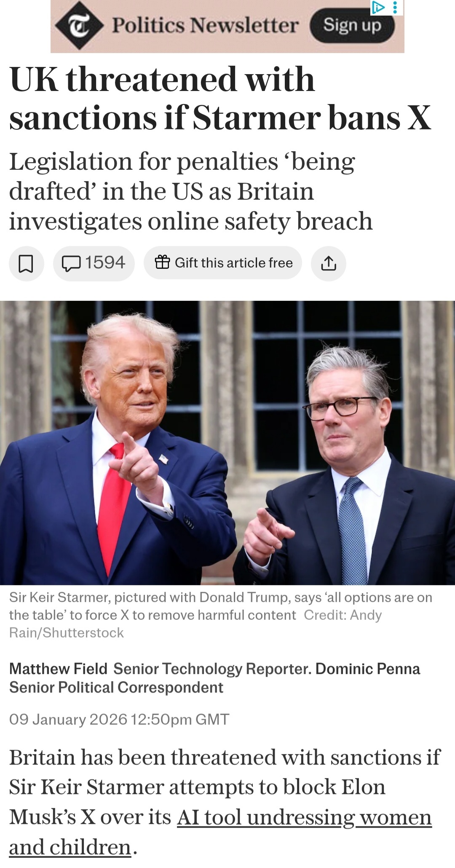The width and height of the screenshot is (455, 868).
Task: Click Gift this article free button
Action: (223, 263)
